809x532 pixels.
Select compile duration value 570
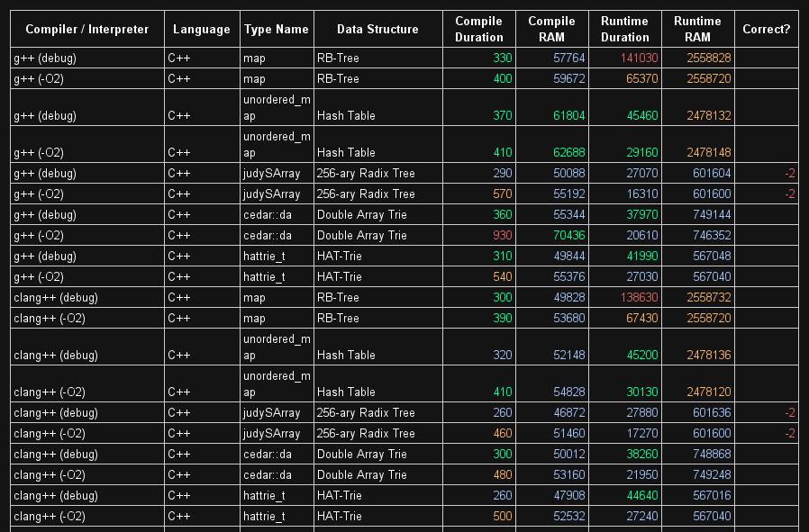coord(503,194)
